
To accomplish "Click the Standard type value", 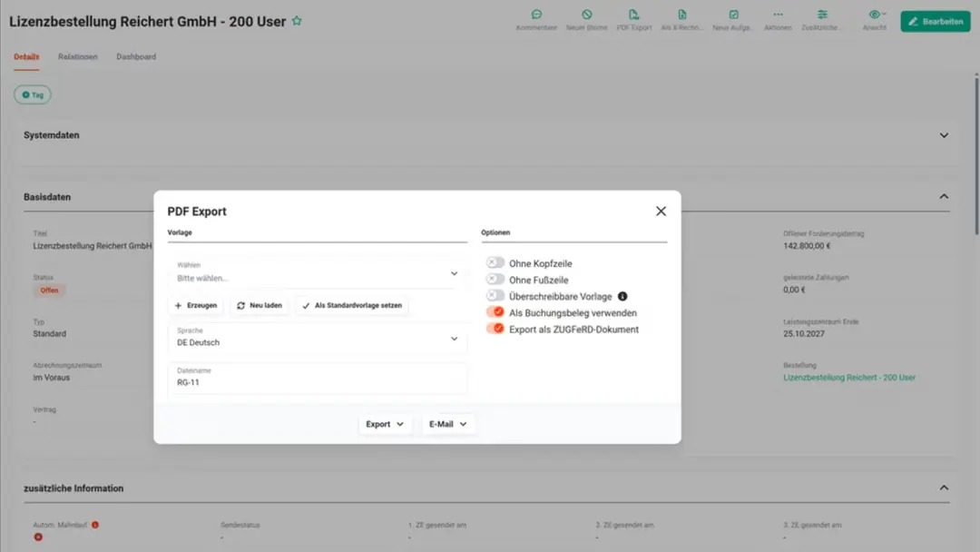I will (x=49, y=334).
